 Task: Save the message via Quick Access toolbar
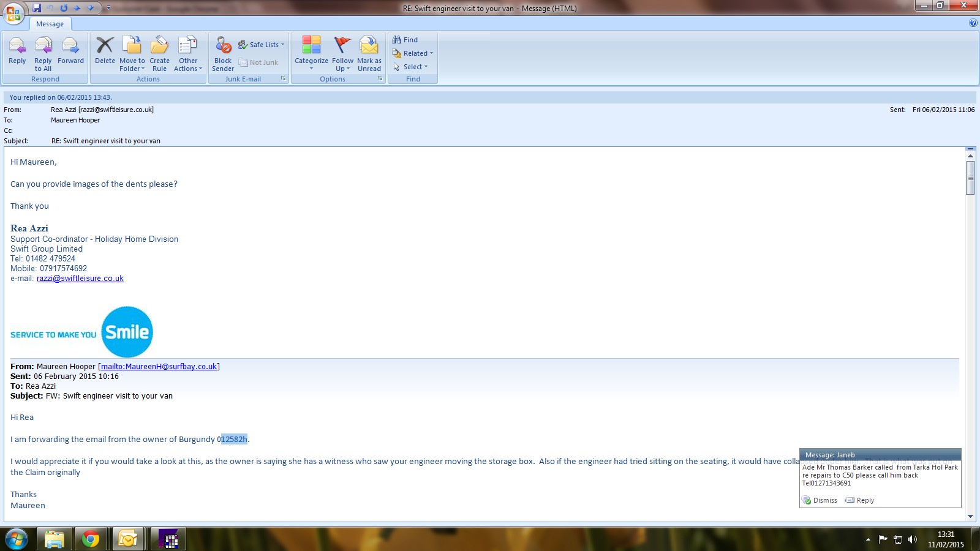tap(37, 8)
